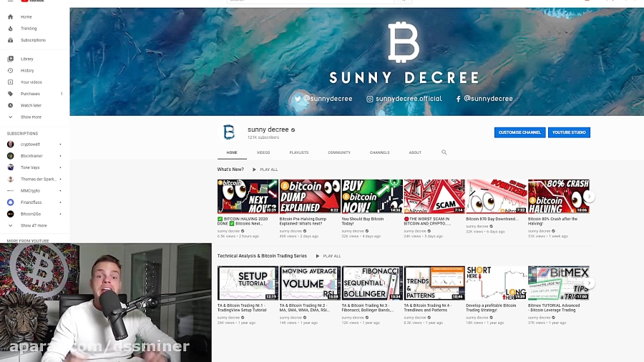
Task: Click the verified badge beside sunny decree
Action: click(293, 129)
